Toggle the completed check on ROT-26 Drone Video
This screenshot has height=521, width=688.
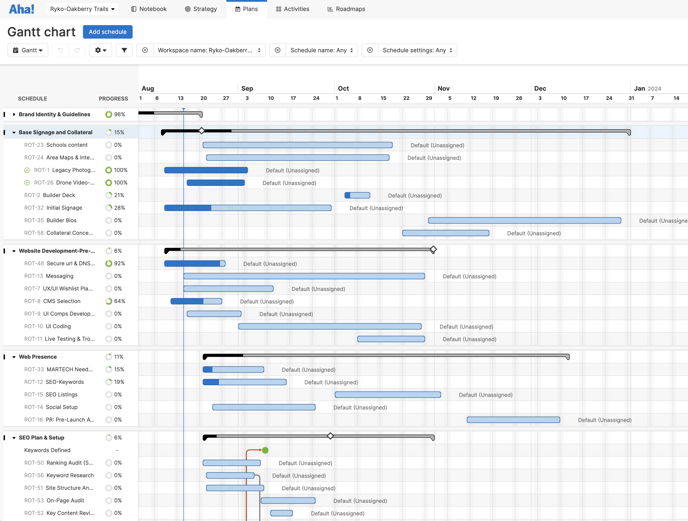[27, 183]
